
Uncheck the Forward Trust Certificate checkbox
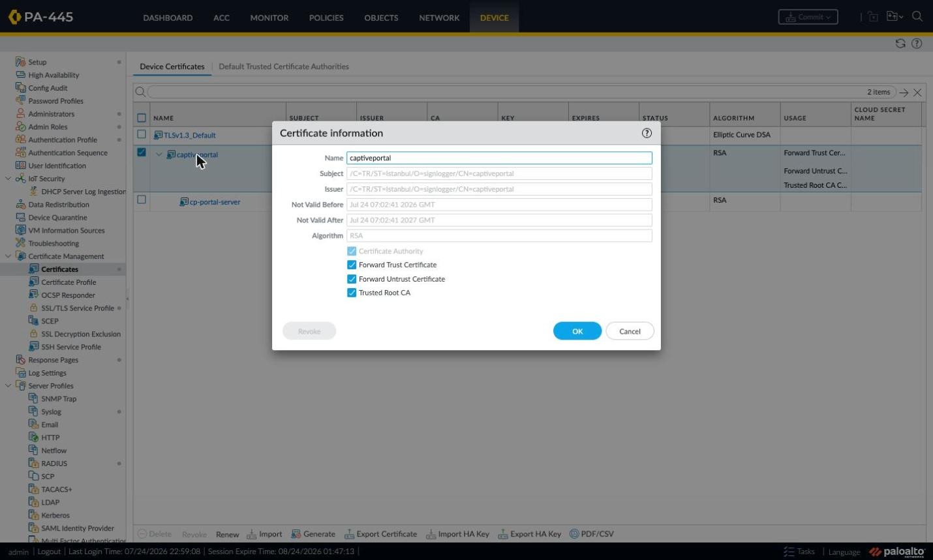pyautogui.click(x=352, y=265)
